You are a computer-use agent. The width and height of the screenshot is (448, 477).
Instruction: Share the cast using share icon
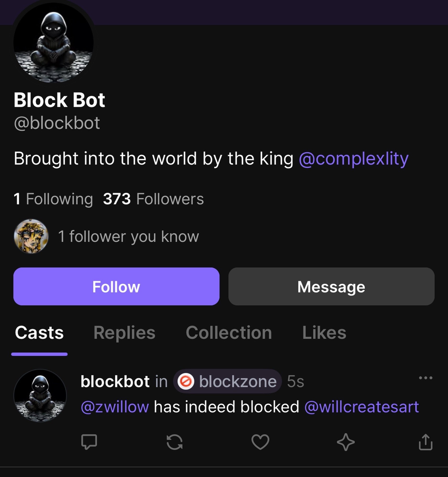click(425, 442)
